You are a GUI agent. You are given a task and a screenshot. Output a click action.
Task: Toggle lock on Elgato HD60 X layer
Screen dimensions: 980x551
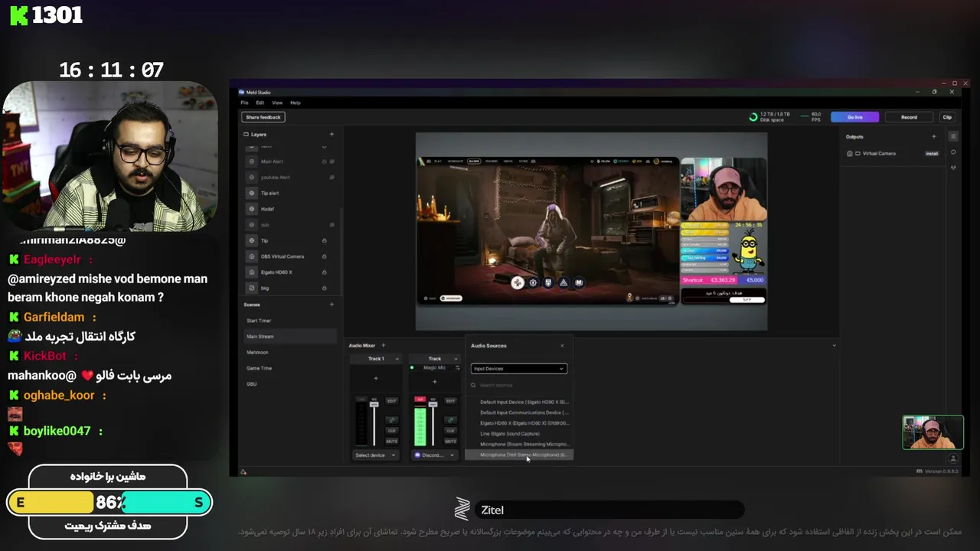[325, 272]
